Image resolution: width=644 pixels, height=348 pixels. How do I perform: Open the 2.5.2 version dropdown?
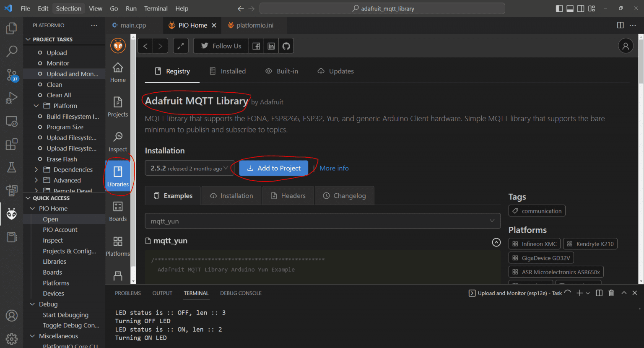coord(189,168)
